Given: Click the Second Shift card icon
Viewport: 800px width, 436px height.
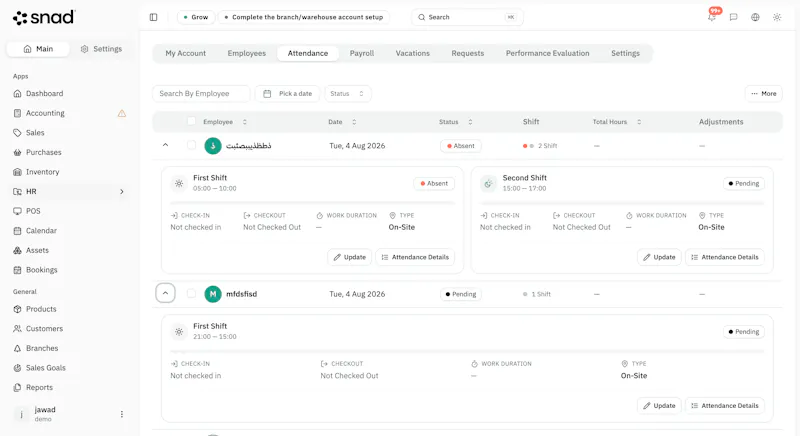Looking at the screenshot, I should (x=488, y=184).
